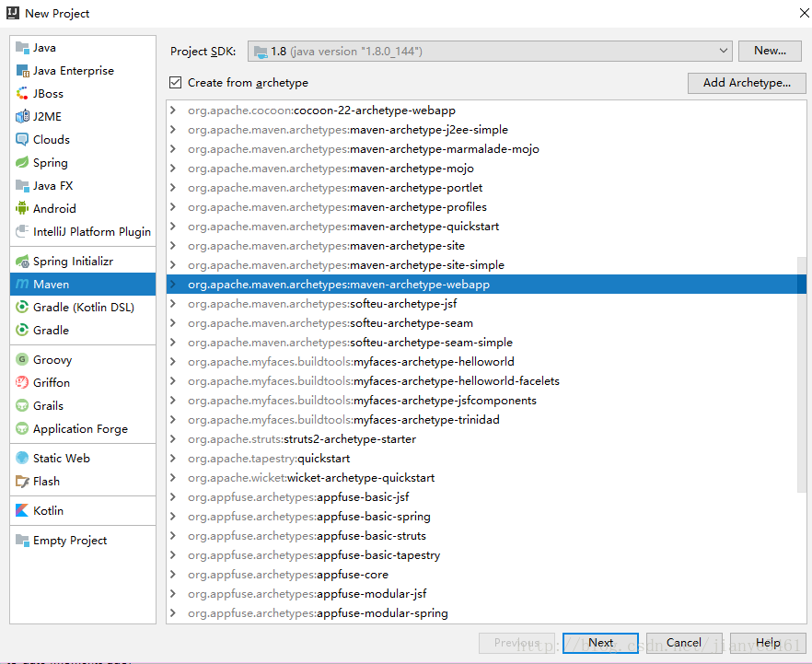Image resolution: width=812 pixels, height=664 pixels.
Task: Click the J2ME icon
Action: [22, 117]
